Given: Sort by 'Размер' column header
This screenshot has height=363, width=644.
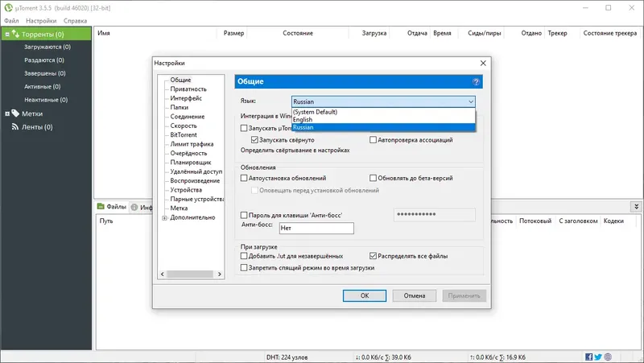Looking at the screenshot, I should click(233, 33).
